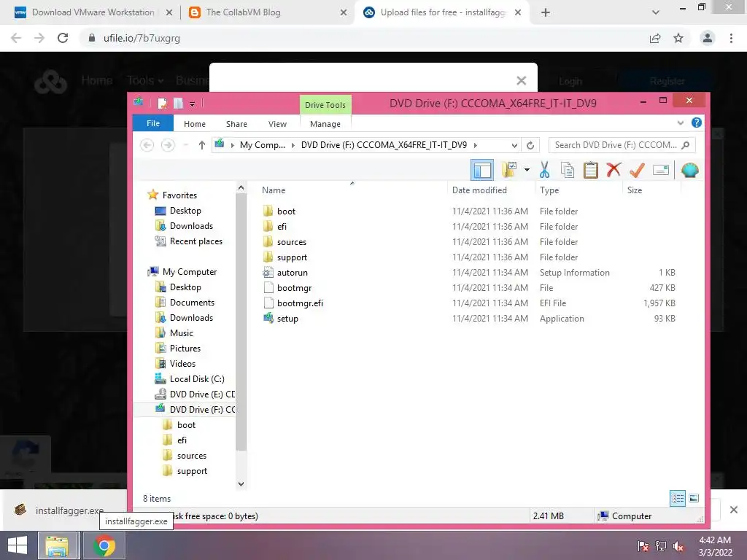Click the Chrome address bar URL
This screenshot has width=747, height=560.
point(142,38)
